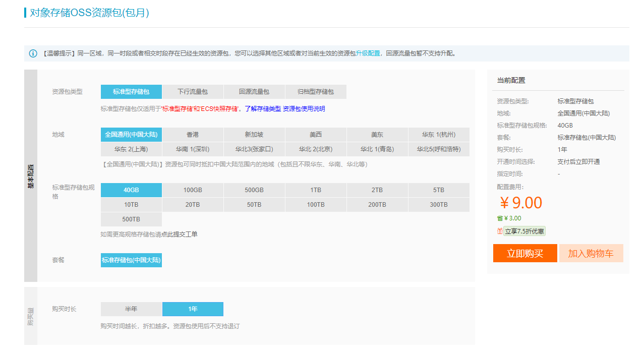Choose region 华北5(呼和浩特)
This screenshot has height=352, width=644.
[x=439, y=149]
